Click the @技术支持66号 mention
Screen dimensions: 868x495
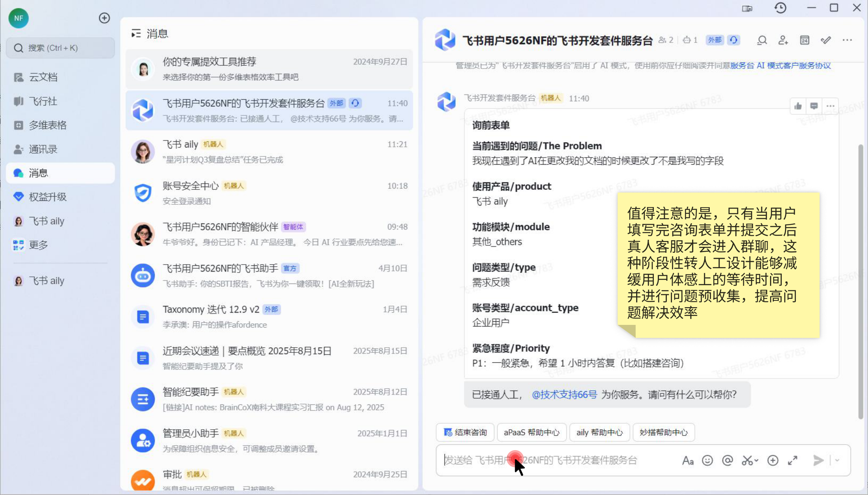pos(564,395)
